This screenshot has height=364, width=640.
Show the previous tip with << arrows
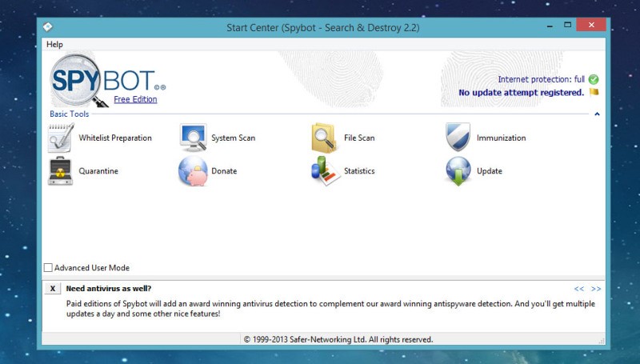tap(579, 289)
